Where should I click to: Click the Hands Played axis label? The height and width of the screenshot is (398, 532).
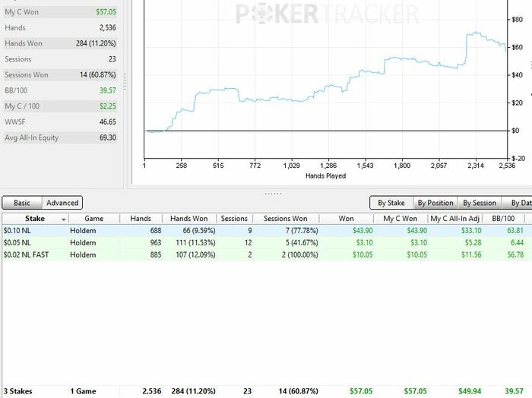click(x=325, y=176)
